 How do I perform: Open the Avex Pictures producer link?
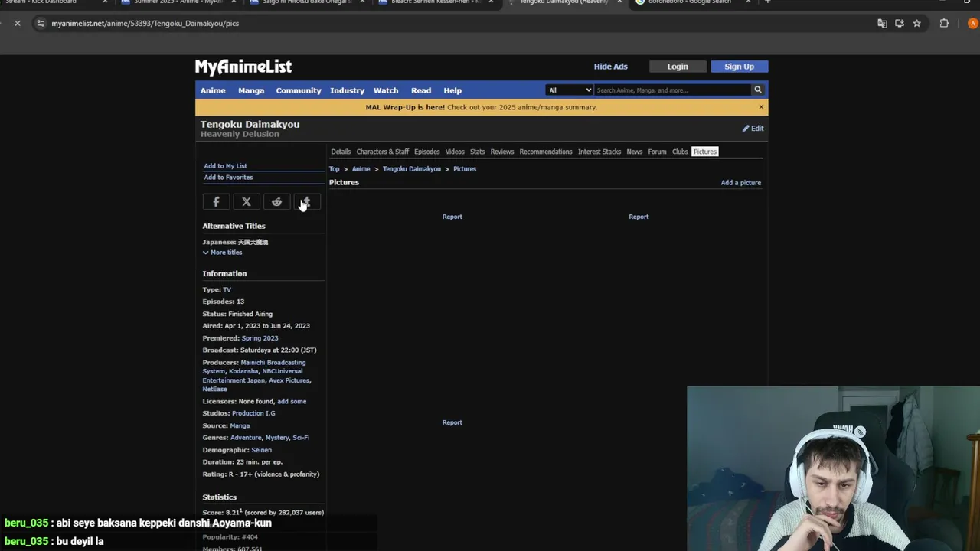click(x=289, y=380)
